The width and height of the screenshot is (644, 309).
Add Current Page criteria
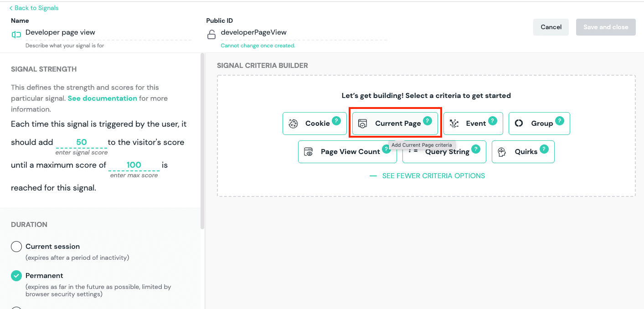(395, 124)
